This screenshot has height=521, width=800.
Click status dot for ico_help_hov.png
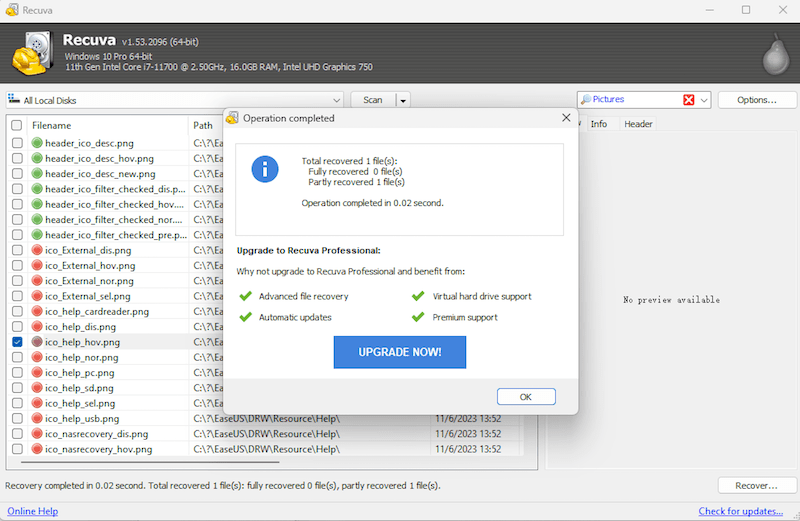tap(37, 342)
